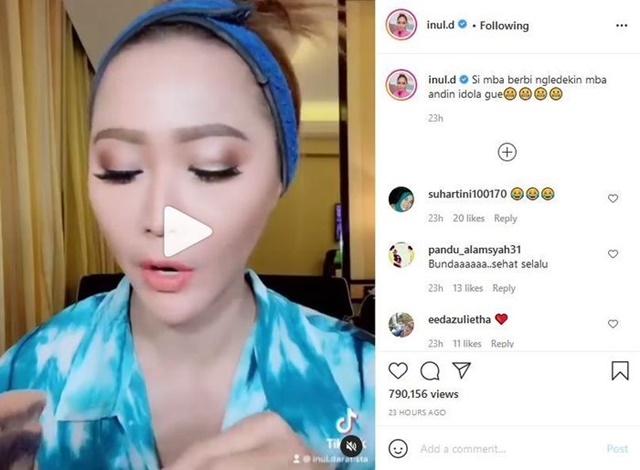
Task: Play the video with the center play button
Action: coord(187,231)
